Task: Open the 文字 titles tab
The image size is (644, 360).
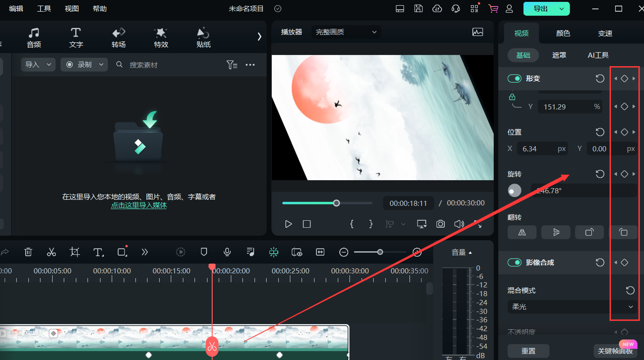Action: pos(76,38)
